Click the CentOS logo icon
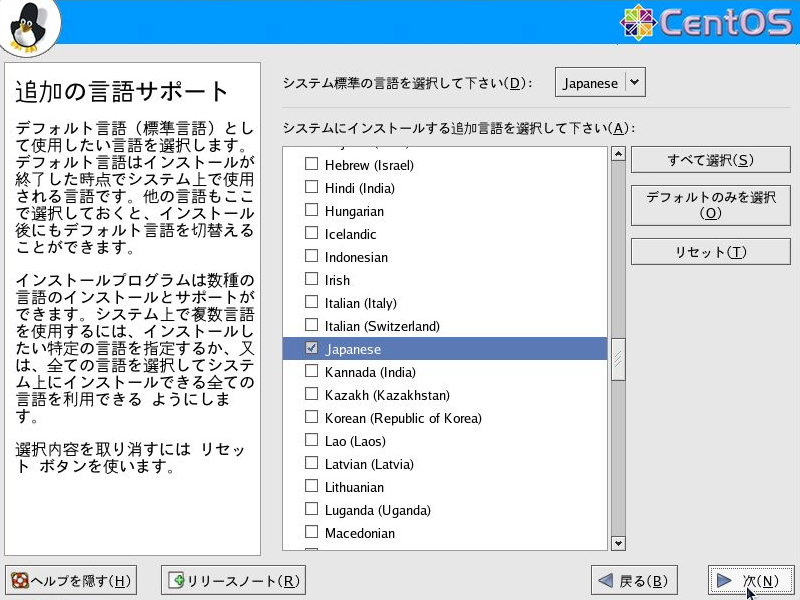 (637, 22)
